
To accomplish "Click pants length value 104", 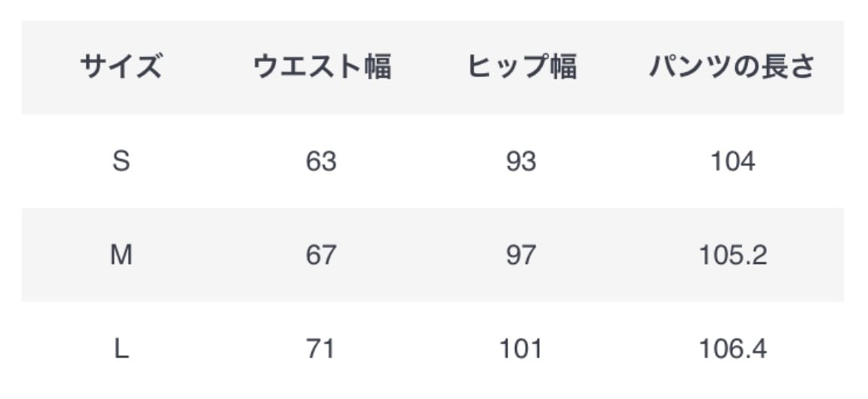I will [732, 161].
